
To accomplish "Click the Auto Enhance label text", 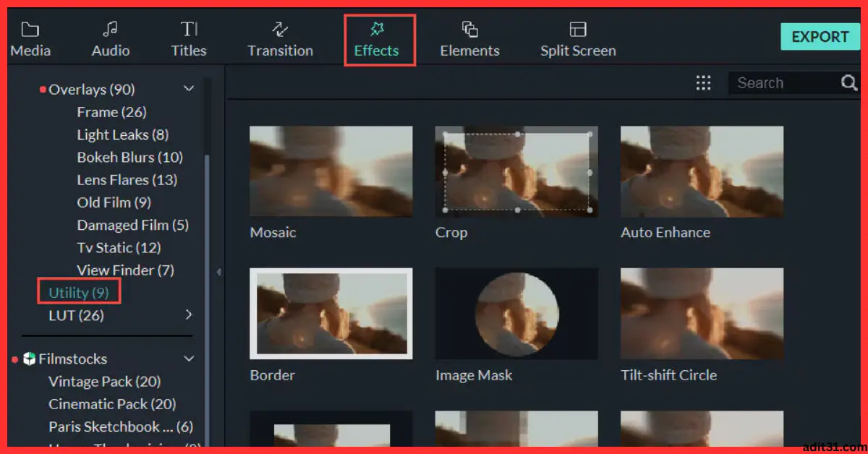I will (665, 232).
